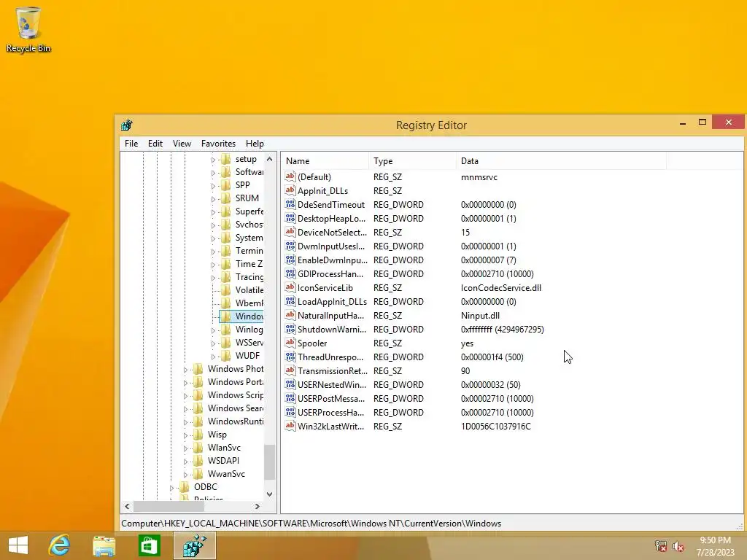Click the tree horizontal scrollbar thumb

(x=169, y=506)
